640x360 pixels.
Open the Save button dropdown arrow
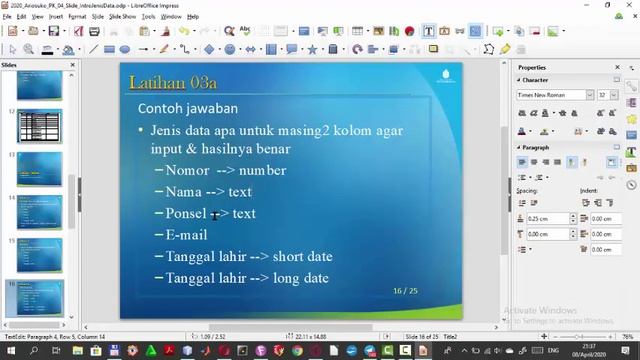(64, 31)
